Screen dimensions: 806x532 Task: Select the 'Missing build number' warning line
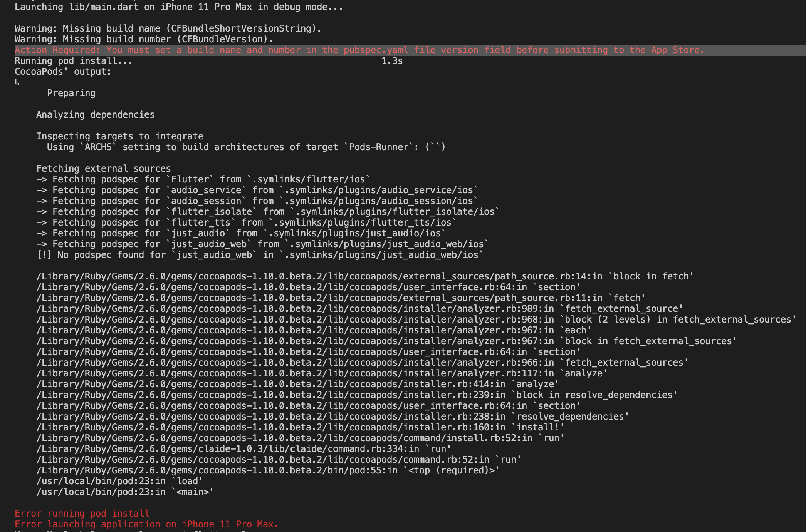[x=144, y=39]
